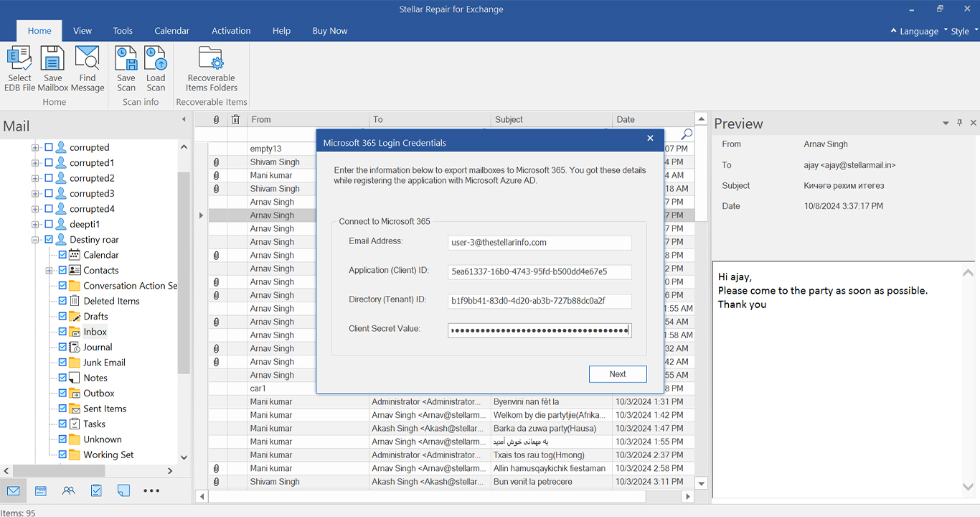Uncheck the Junk Email checkbox
The image size is (980, 517).
coord(62,363)
